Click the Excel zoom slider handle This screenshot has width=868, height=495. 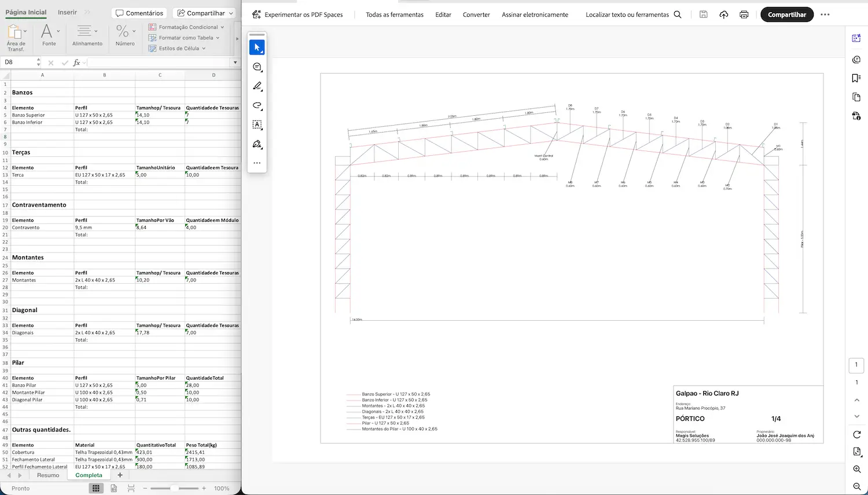pyautogui.click(x=174, y=488)
